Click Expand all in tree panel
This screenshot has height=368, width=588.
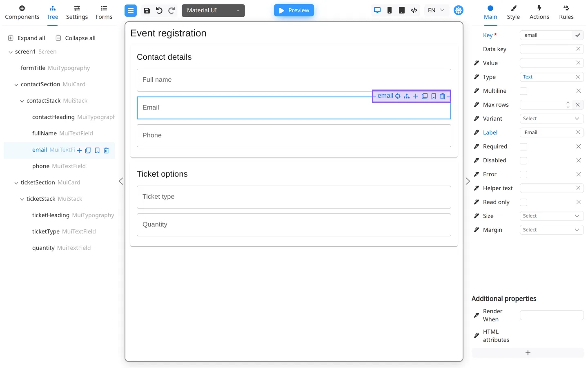point(27,38)
